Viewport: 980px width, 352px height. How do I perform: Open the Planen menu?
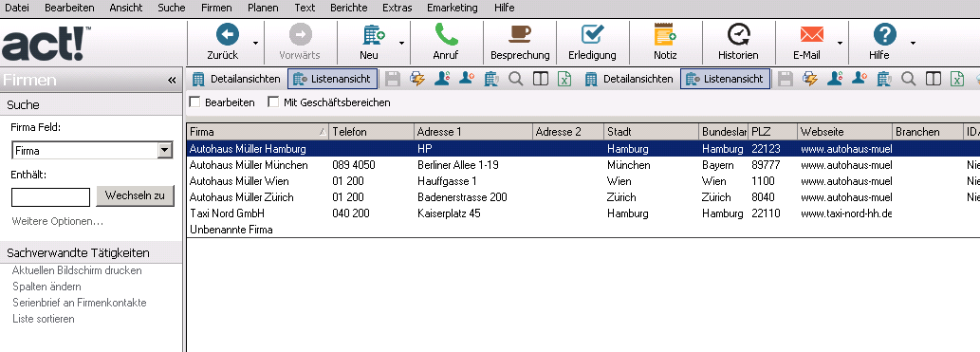point(263,8)
